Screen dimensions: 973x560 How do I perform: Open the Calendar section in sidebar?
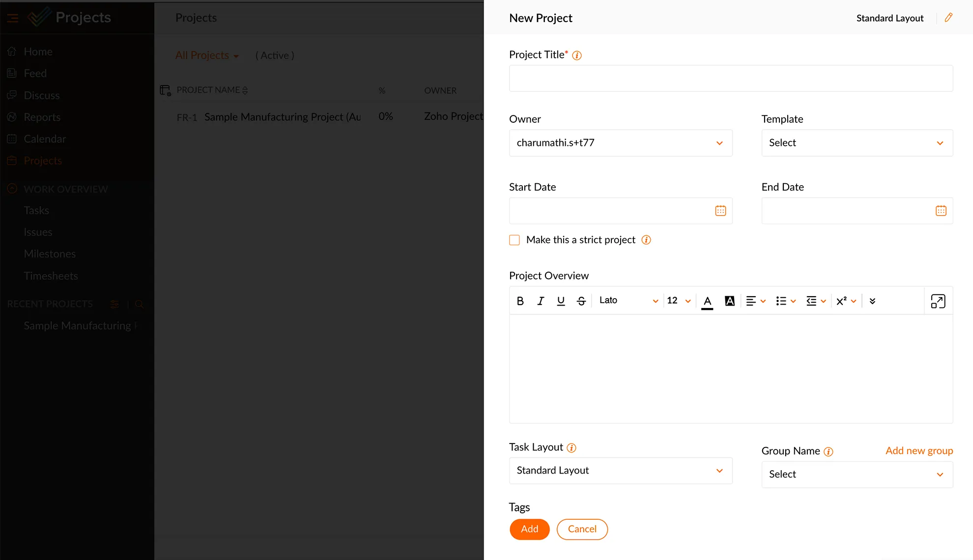[x=45, y=139]
